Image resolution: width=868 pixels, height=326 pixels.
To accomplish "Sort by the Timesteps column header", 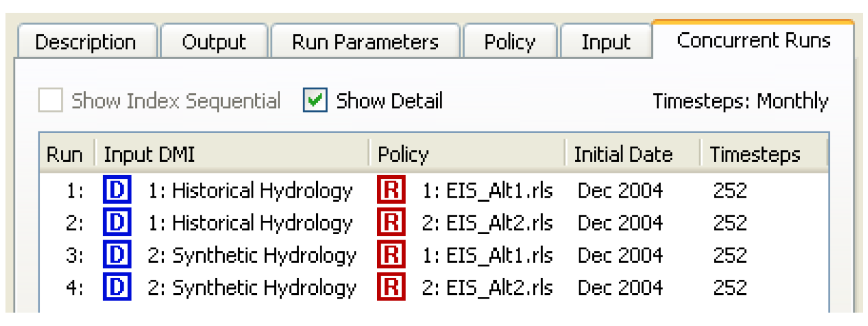I will (x=755, y=154).
